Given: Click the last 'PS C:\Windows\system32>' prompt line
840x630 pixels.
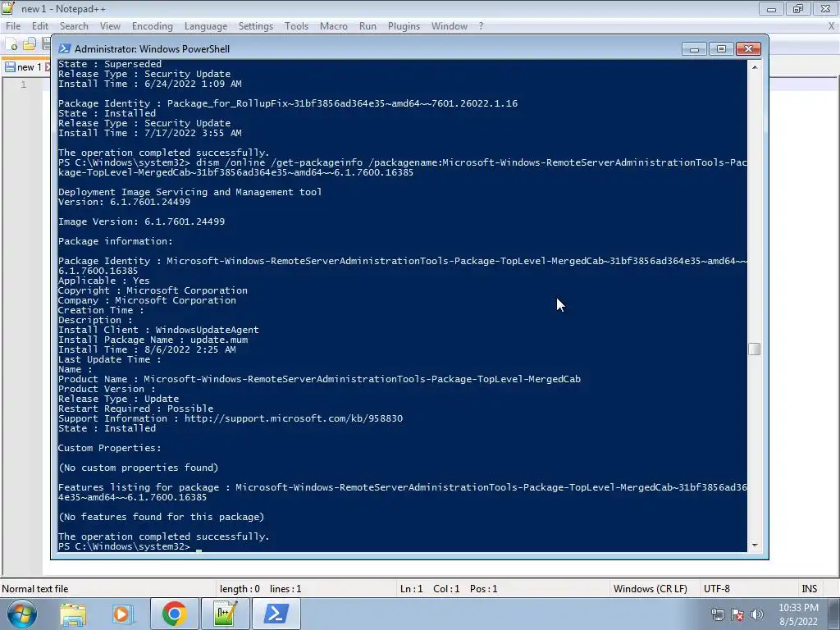Looking at the screenshot, I should point(125,546).
